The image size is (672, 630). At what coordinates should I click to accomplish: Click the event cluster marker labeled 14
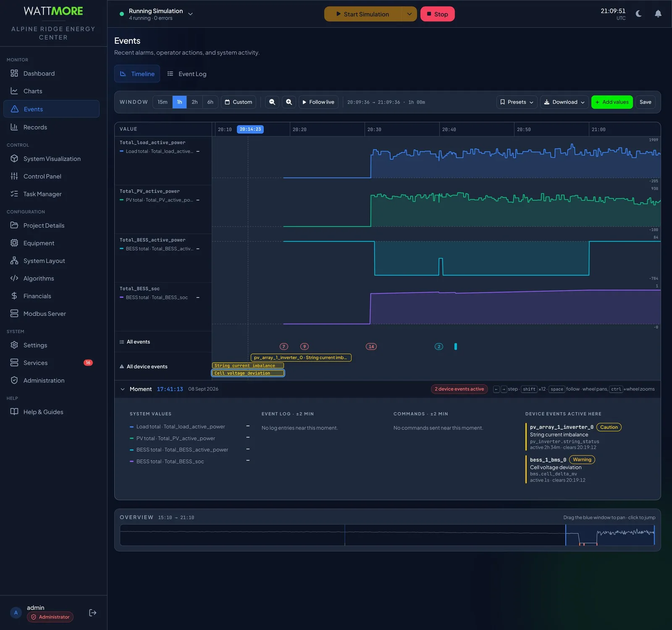coord(371,346)
